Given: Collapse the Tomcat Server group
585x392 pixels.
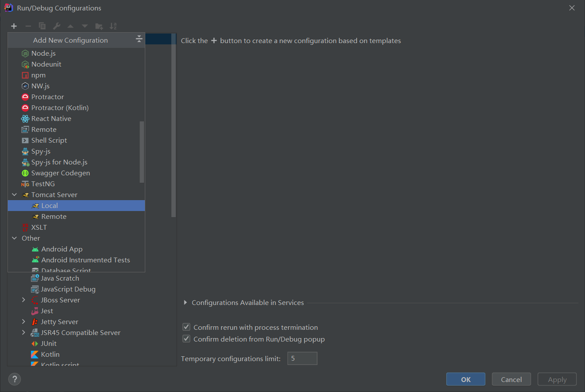Looking at the screenshot, I should (x=14, y=194).
